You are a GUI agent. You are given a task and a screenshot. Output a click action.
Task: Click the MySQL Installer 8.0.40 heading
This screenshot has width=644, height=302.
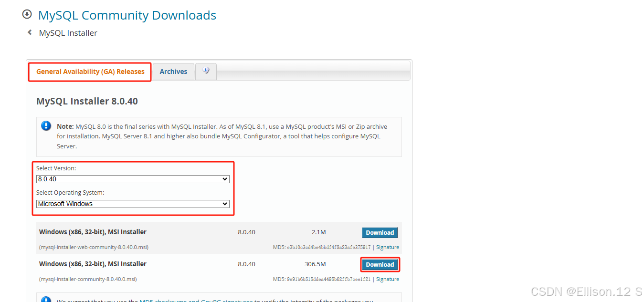(87, 101)
